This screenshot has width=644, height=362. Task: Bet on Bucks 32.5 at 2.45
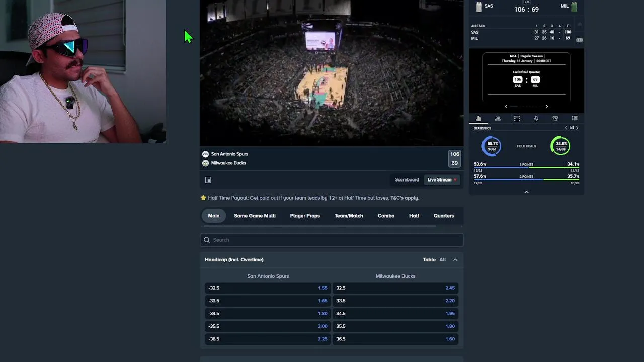coord(395,288)
